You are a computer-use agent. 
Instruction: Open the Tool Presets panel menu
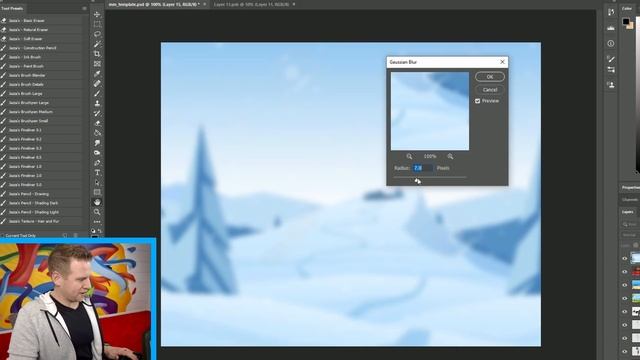click(x=84, y=8)
